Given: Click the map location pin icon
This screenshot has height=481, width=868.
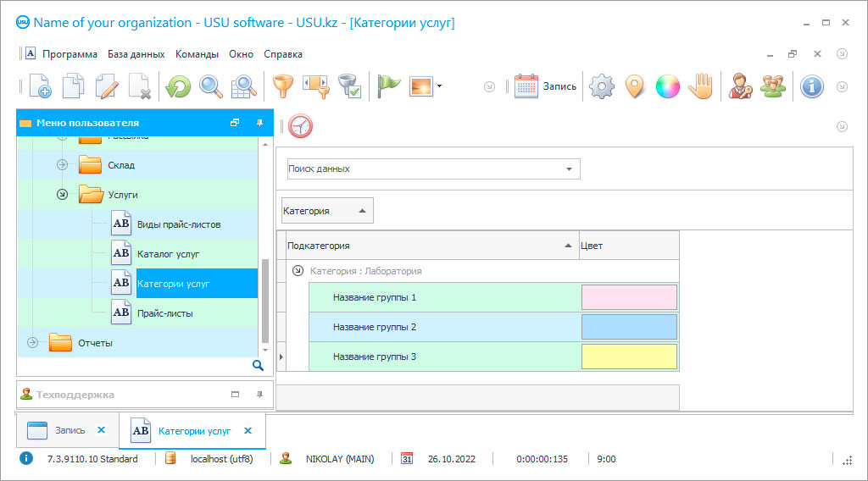Looking at the screenshot, I should (635, 86).
